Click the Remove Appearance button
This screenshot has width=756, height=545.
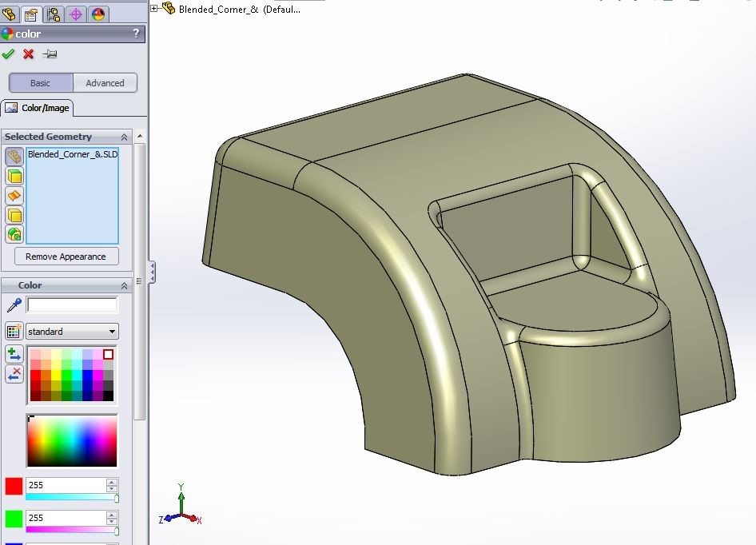pyautogui.click(x=66, y=257)
